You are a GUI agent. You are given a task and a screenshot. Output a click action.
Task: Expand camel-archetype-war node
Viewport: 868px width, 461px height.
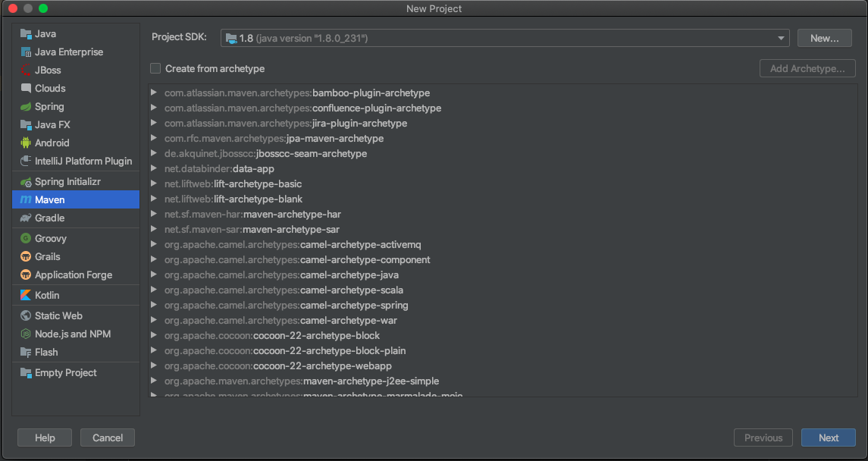[x=154, y=320]
